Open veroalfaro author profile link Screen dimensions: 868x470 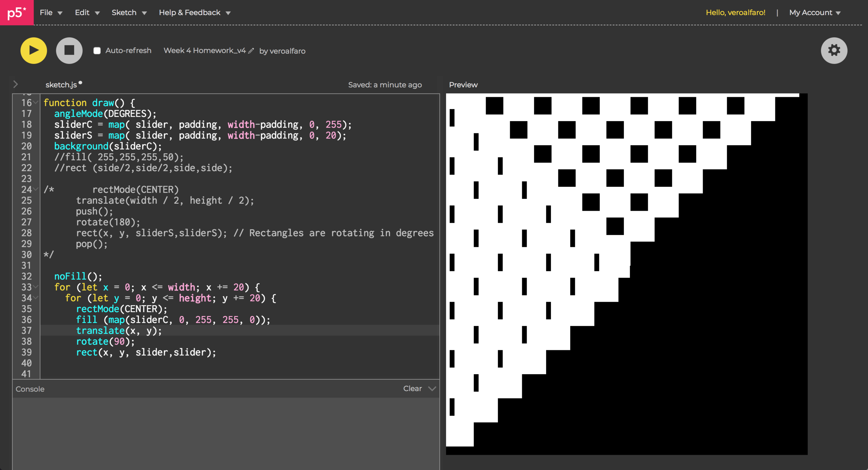tap(287, 51)
